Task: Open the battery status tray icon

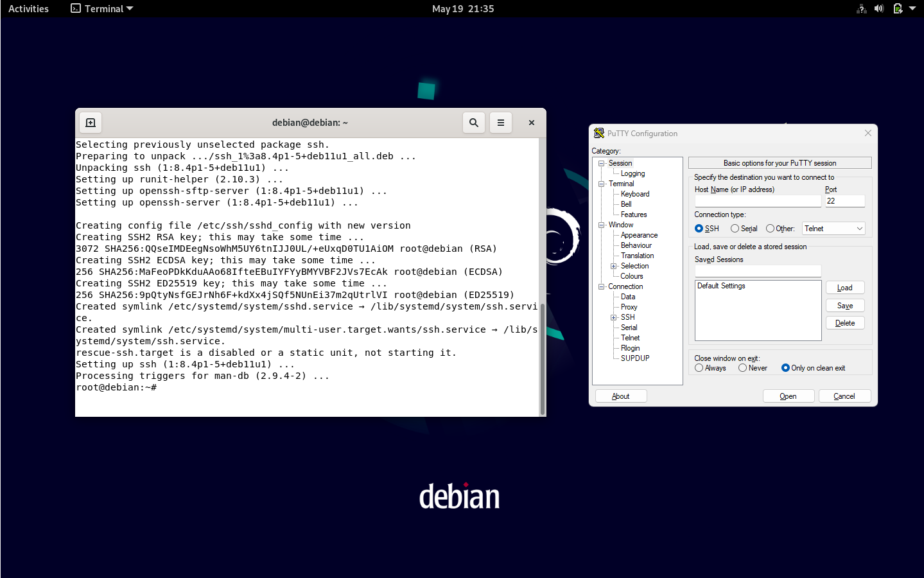Action: [898, 9]
